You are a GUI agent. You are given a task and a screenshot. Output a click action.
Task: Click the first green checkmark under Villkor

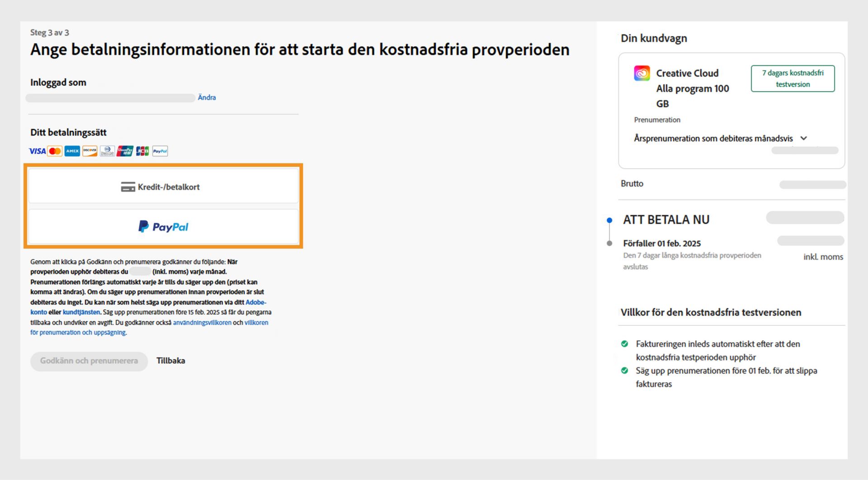[x=625, y=344]
